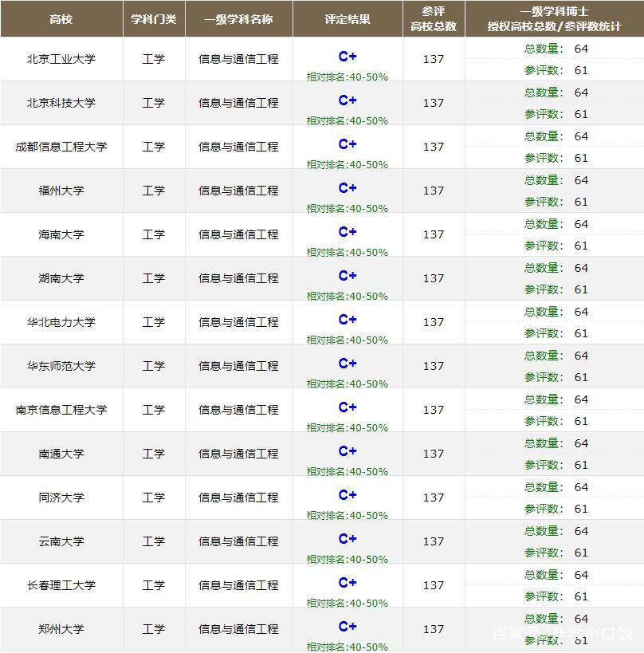The height and width of the screenshot is (653, 644).
Task: Select the 总数量 64 entry for 成都信息工程大学
Action: 556,136
